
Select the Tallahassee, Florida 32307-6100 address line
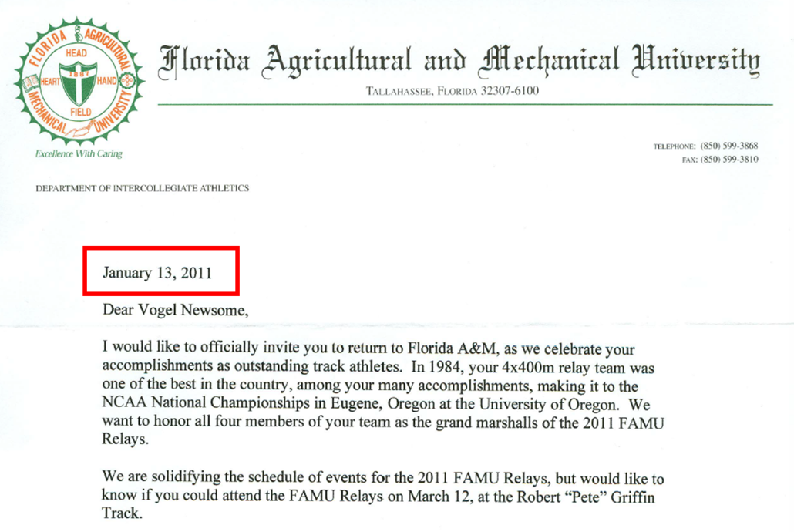[453, 91]
